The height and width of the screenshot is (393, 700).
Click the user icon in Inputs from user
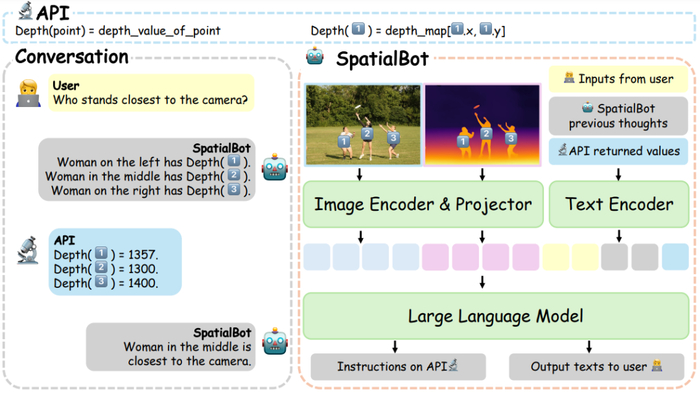click(x=569, y=78)
